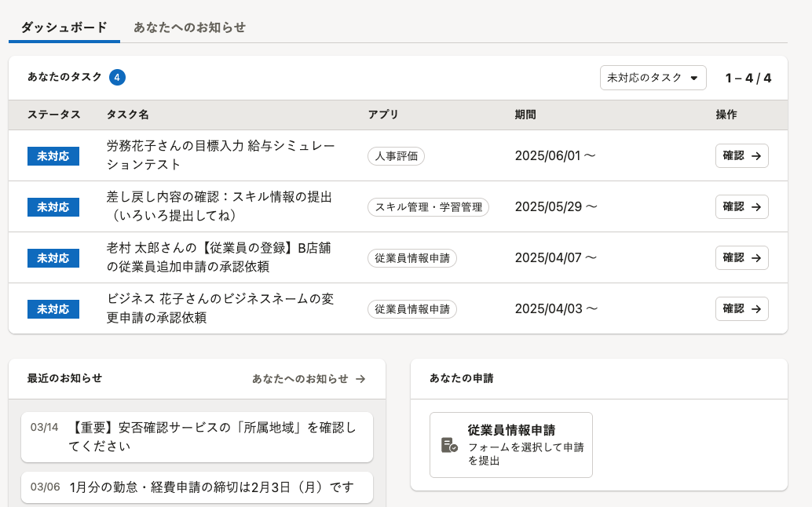The width and height of the screenshot is (812, 507).
Task: Click 従業員情報申請 tag in 老村 太郎 row
Action: coord(412,258)
